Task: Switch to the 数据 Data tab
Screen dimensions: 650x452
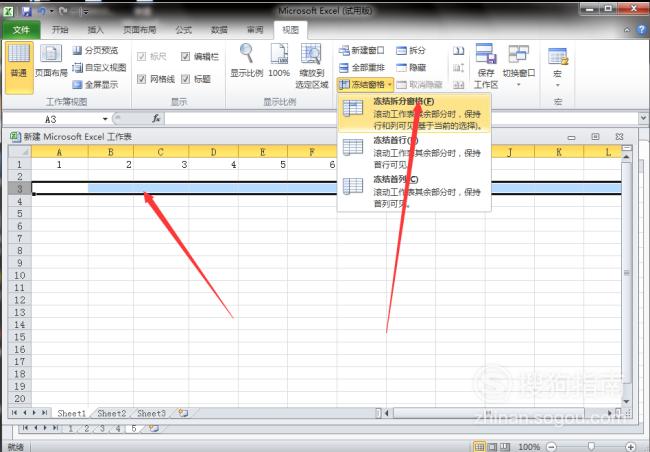Action: coord(219,30)
